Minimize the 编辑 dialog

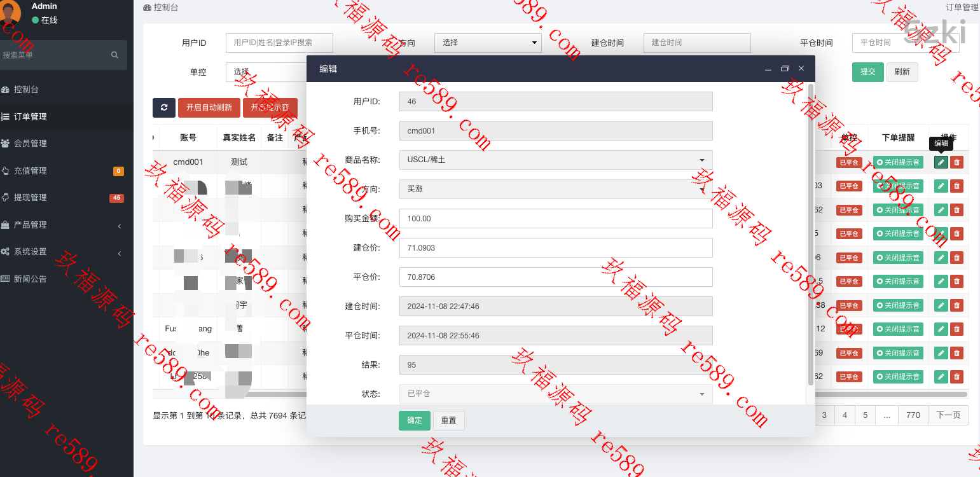768,69
